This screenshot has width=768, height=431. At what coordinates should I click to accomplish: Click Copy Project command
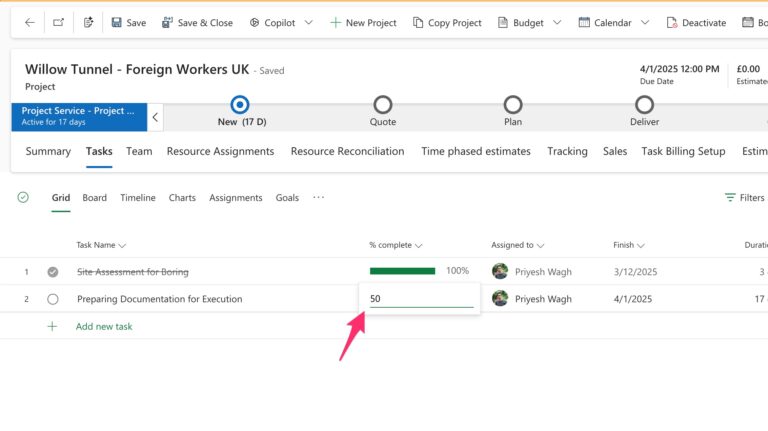click(x=445, y=22)
